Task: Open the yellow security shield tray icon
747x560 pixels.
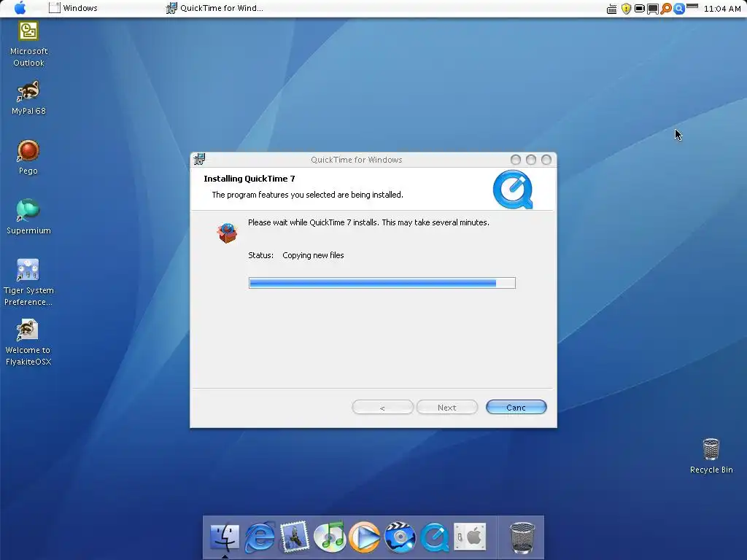Action: tap(626, 9)
